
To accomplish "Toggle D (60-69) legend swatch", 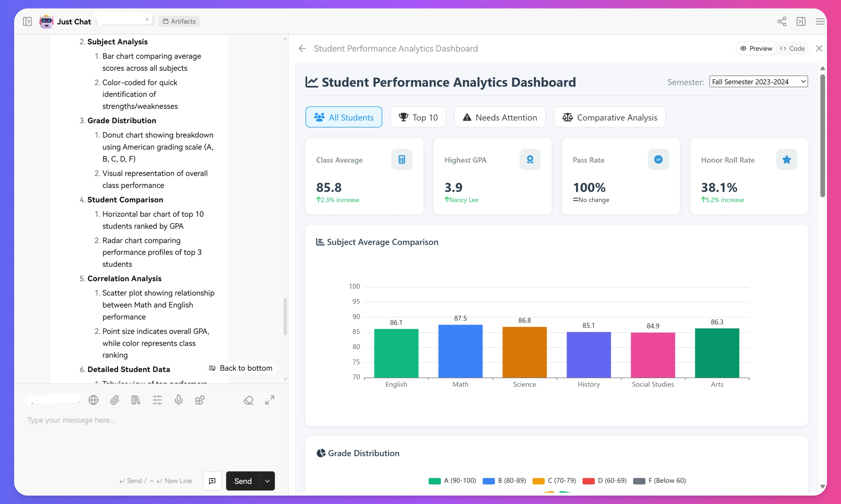I will pos(588,481).
